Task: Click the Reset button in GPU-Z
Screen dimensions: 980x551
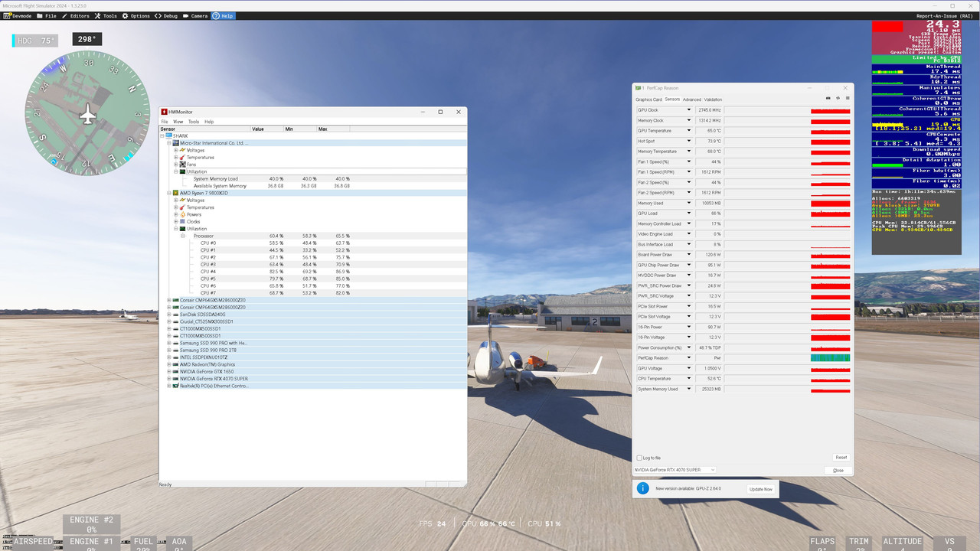Action: tap(841, 458)
